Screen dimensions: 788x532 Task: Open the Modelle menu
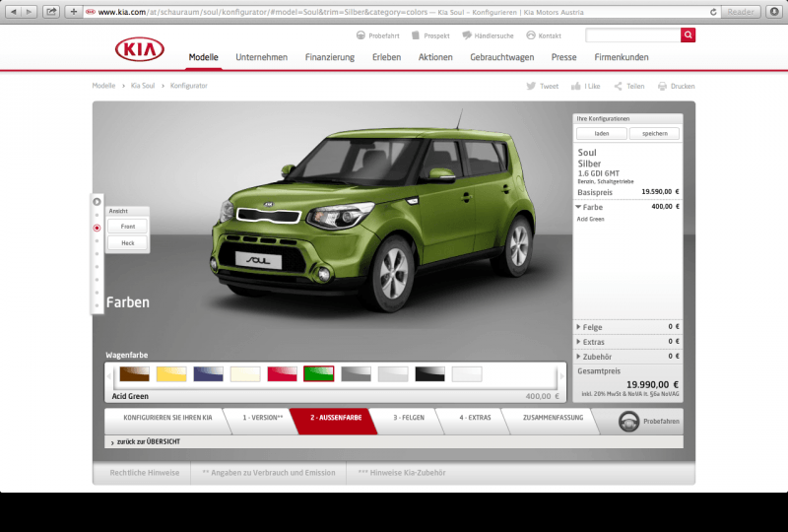pos(203,57)
